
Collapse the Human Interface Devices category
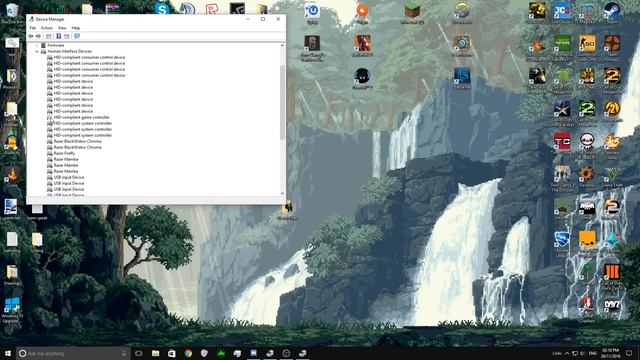(x=37, y=51)
